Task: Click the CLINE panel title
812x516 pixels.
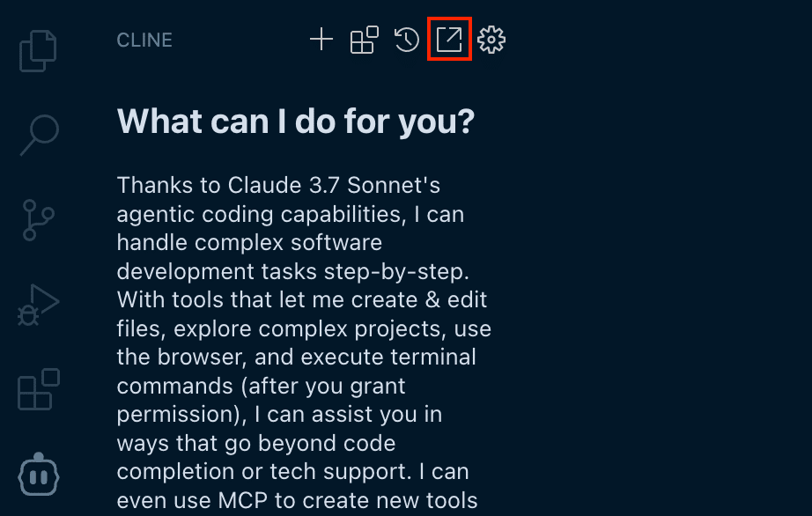Action: 144,41
